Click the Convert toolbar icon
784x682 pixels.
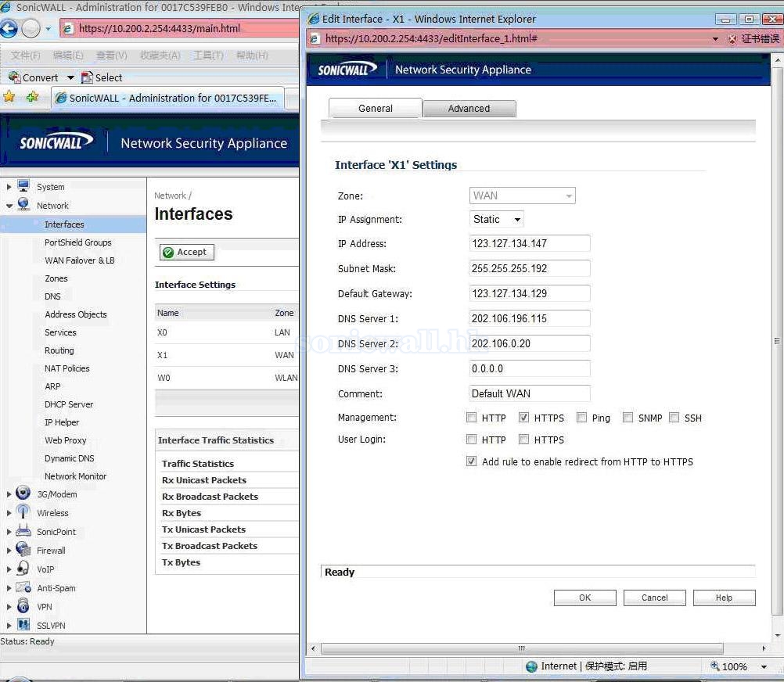tap(14, 77)
